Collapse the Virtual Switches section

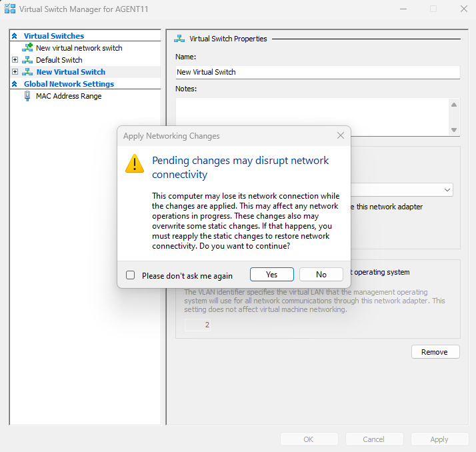click(14, 36)
